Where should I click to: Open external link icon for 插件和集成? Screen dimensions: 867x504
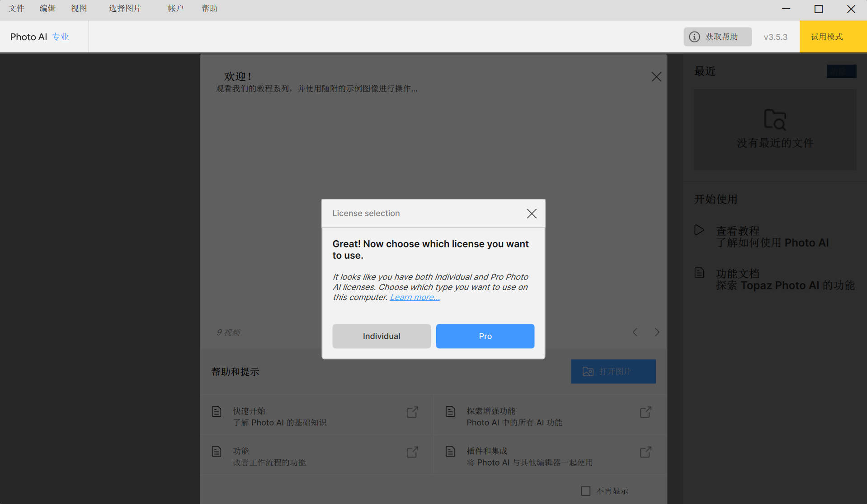(646, 452)
